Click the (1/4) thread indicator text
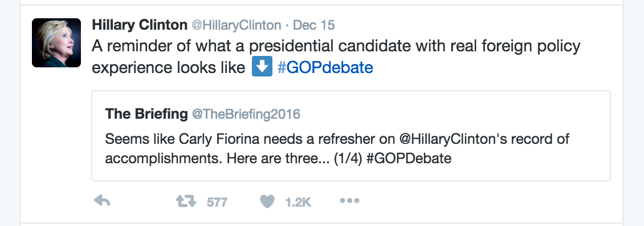Image resolution: width=644 pixels, height=226 pixels. (348, 159)
